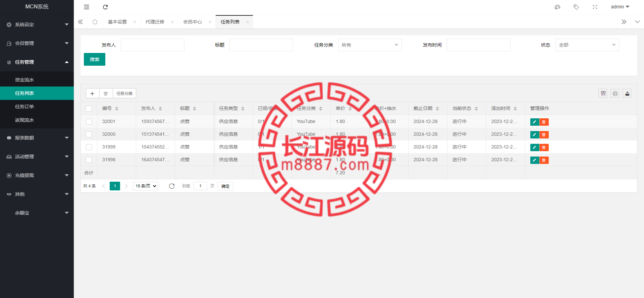This screenshot has height=298, width=644.
Task: Open 任务订单 in the sidebar
Action: (x=37, y=107)
